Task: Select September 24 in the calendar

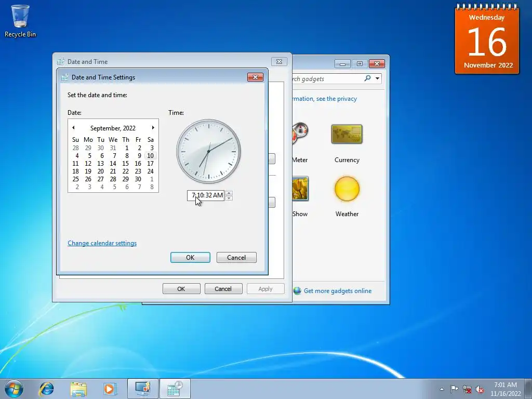Action: click(150, 171)
